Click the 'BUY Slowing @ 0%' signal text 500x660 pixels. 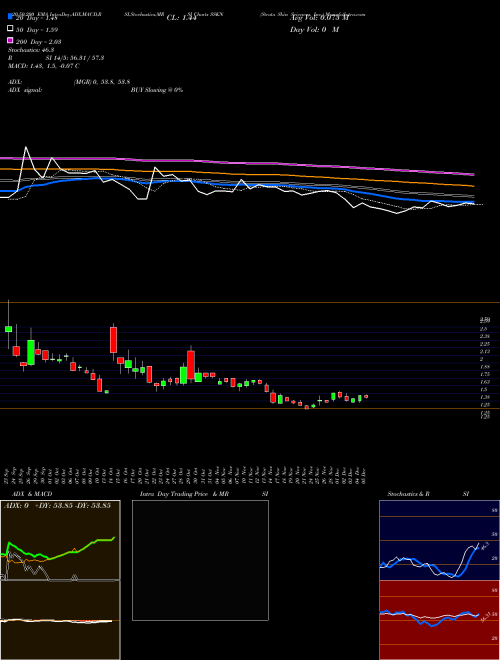click(157, 90)
